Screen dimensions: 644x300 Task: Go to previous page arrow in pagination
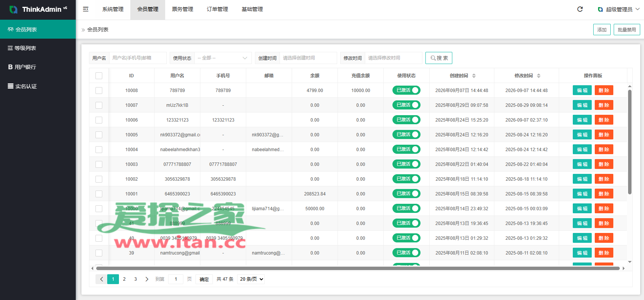[102, 279]
